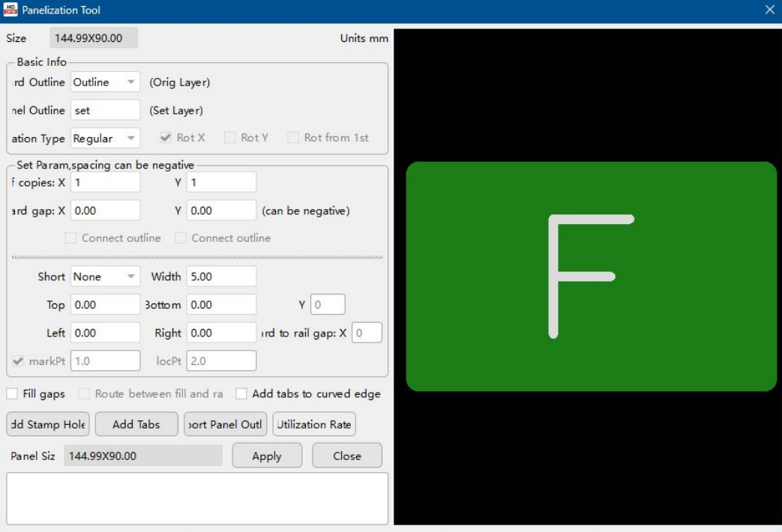Open the Board Outline layer dropdown

(x=105, y=82)
